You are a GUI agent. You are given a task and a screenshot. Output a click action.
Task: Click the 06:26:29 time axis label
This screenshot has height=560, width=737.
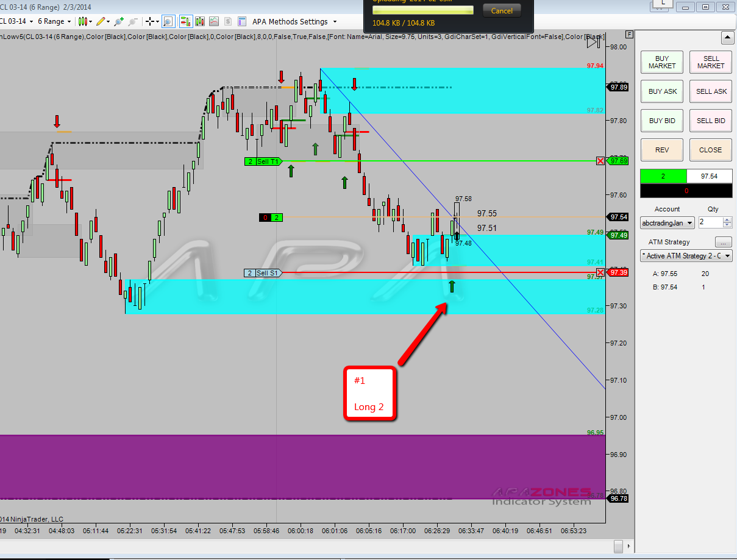(x=437, y=531)
